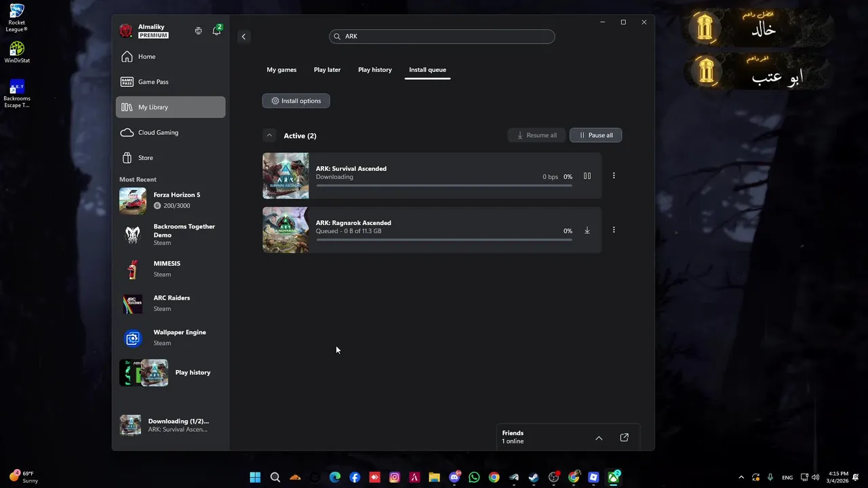The height and width of the screenshot is (488, 868).
Task: Open Downloading (1/2) status at sidebar bottom
Action: pyautogui.click(x=170, y=425)
